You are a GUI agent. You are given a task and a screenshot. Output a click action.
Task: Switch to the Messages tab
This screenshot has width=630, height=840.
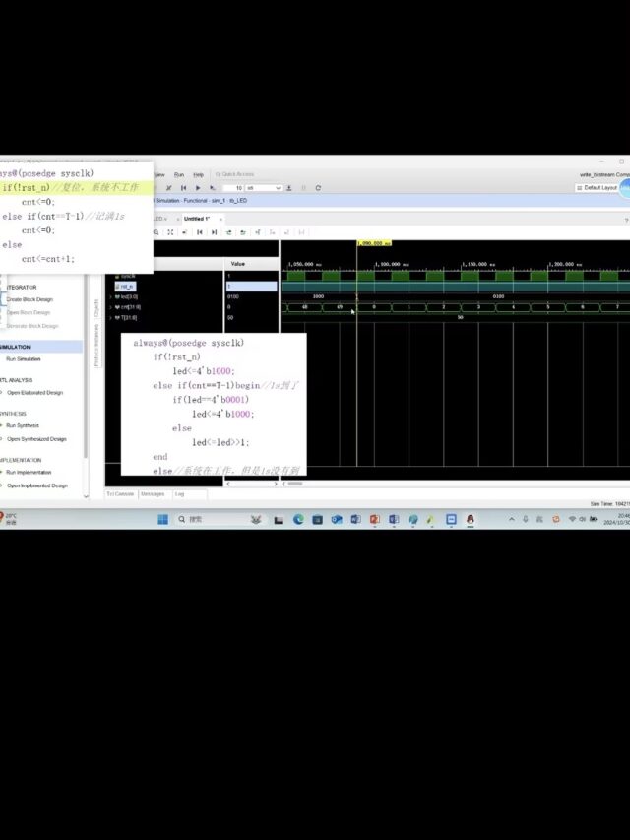pyautogui.click(x=153, y=494)
